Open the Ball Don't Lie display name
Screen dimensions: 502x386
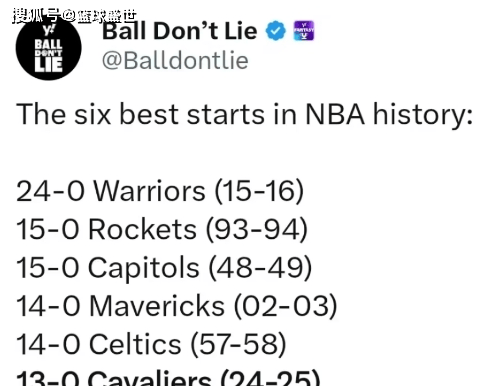(180, 31)
